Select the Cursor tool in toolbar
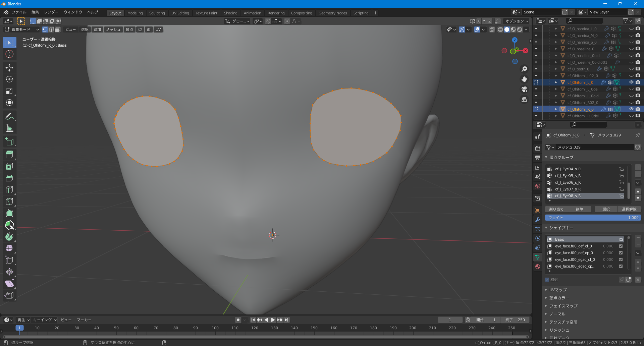Viewport: 644px width, 346px height. point(9,54)
